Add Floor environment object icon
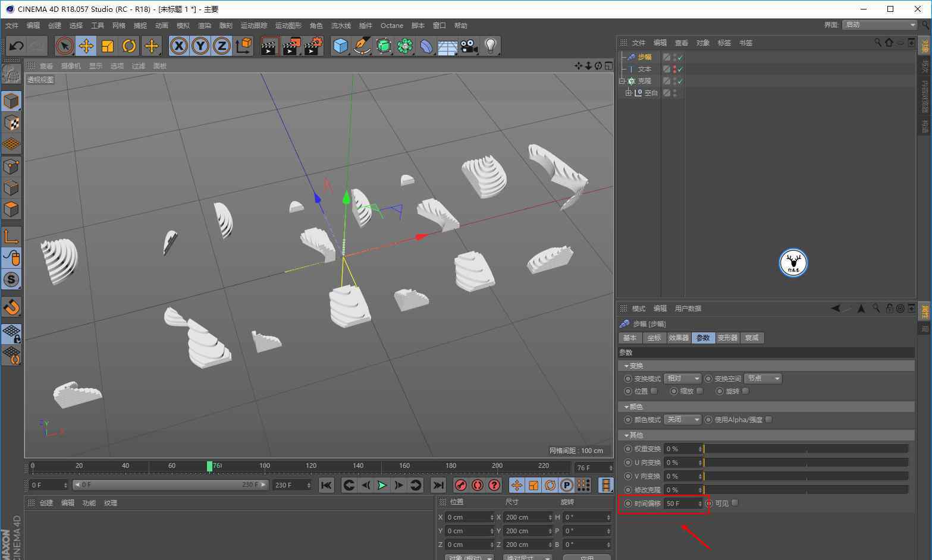 (447, 46)
